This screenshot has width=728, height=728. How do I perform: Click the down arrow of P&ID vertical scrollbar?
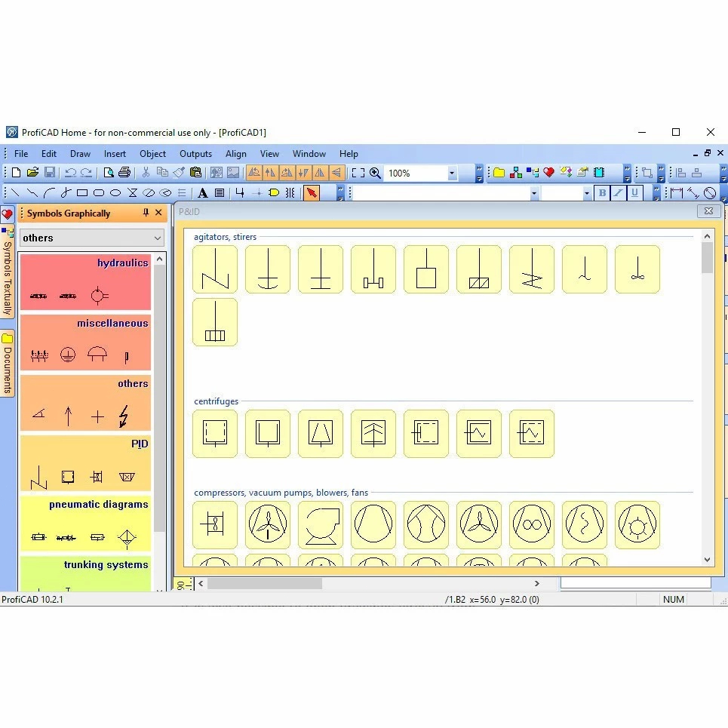tap(707, 560)
